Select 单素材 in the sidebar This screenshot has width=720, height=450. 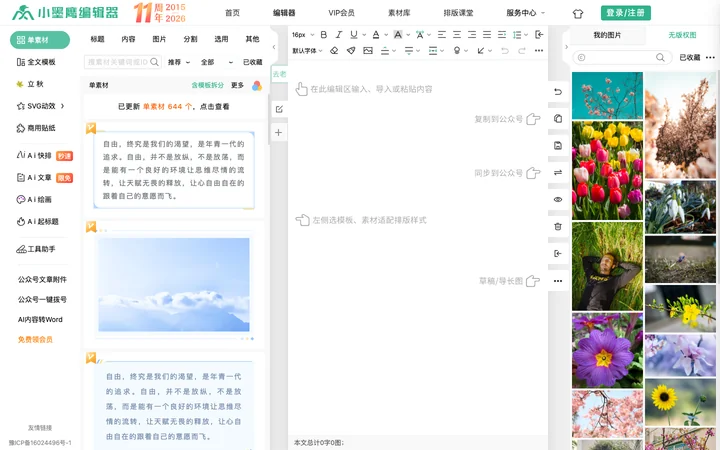click(x=40, y=40)
